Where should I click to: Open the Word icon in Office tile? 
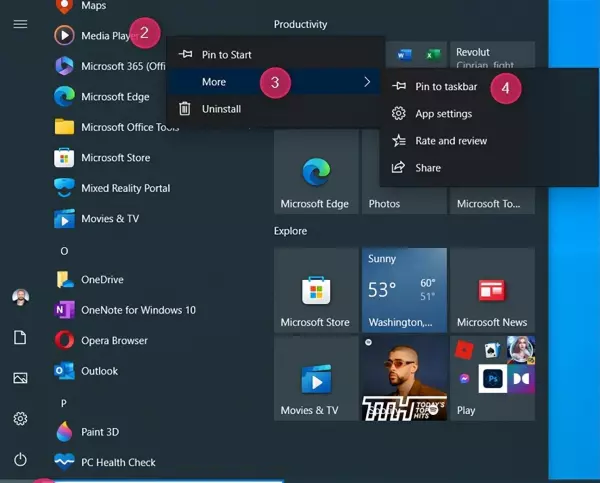[x=404, y=55]
